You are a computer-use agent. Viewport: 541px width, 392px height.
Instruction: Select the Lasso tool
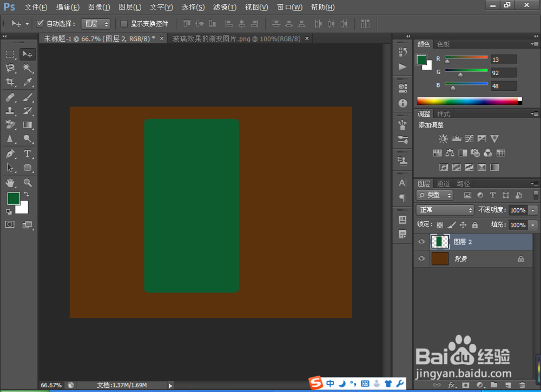(10, 68)
